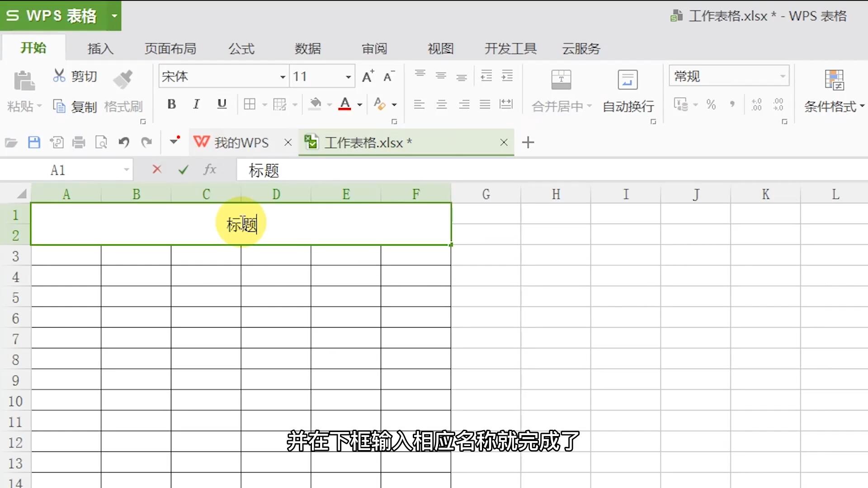Click the Conditional Formatting icon
The width and height of the screenshot is (868, 488).
tap(834, 80)
